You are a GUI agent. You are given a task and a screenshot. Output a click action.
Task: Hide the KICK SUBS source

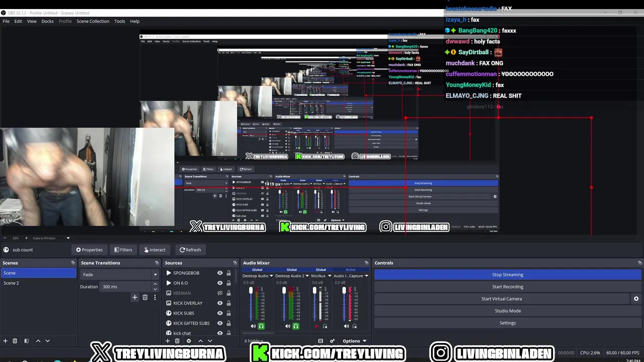[x=220, y=313]
